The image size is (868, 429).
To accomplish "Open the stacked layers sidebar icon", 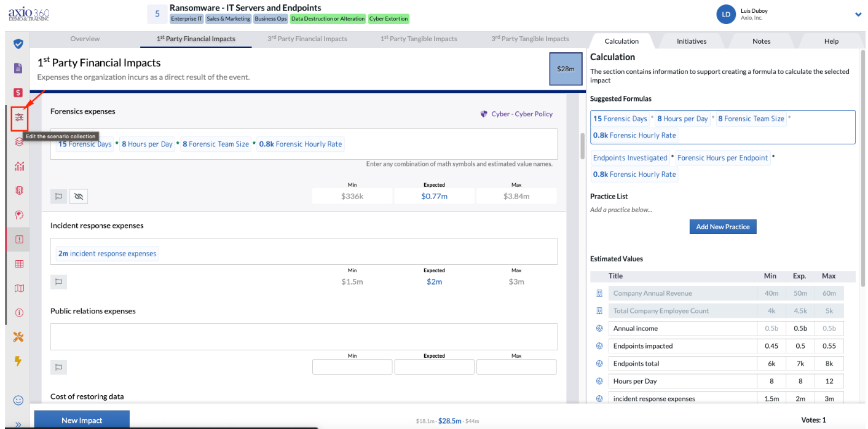I will click(19, 142).
